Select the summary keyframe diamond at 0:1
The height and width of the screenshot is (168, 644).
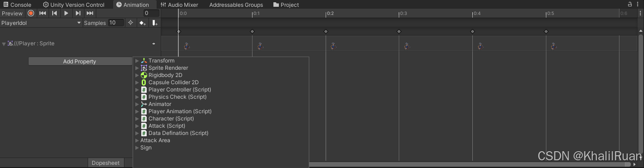pyautogui.click(x=252, y=31)
